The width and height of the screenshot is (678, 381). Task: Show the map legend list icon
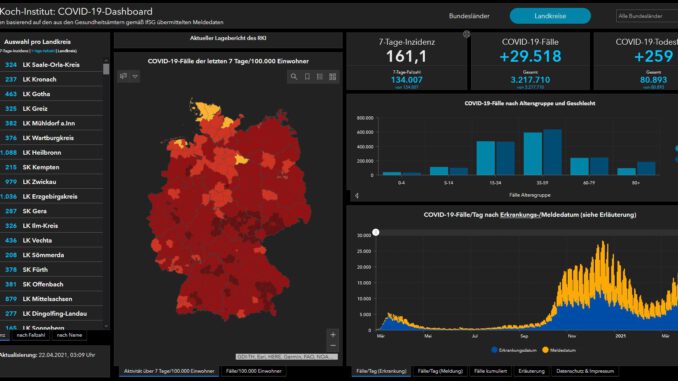320,77
